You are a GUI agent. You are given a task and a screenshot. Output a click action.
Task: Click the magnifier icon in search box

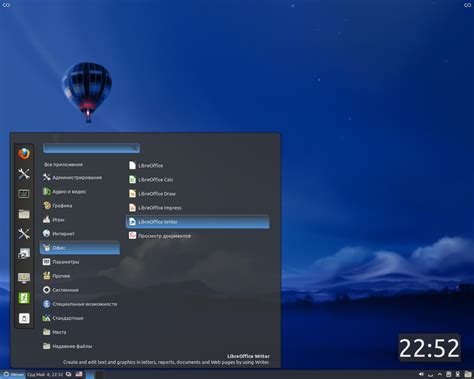135,148
